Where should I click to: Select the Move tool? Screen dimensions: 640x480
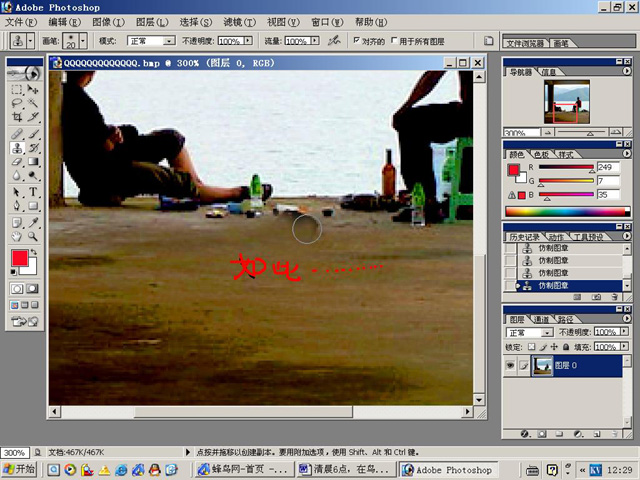(33, 89)
